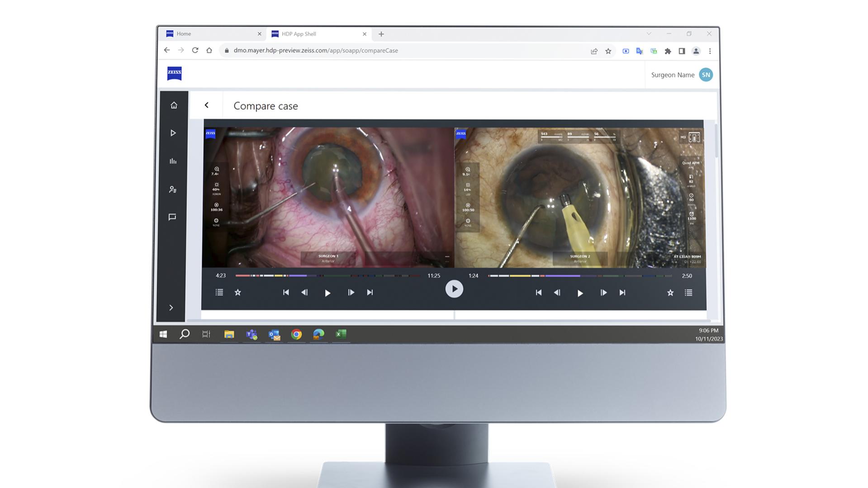
Task: Mark the left video as favorite with star
Action: [238, 292]
